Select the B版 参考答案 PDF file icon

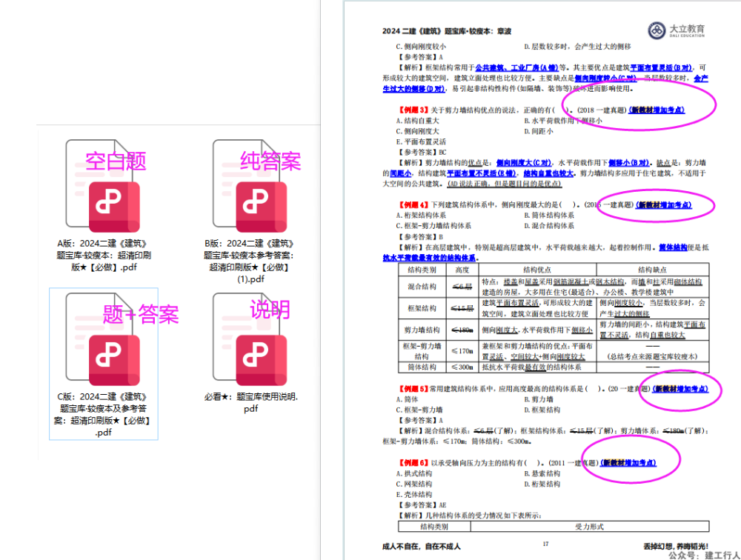click(x=250, y=186)
